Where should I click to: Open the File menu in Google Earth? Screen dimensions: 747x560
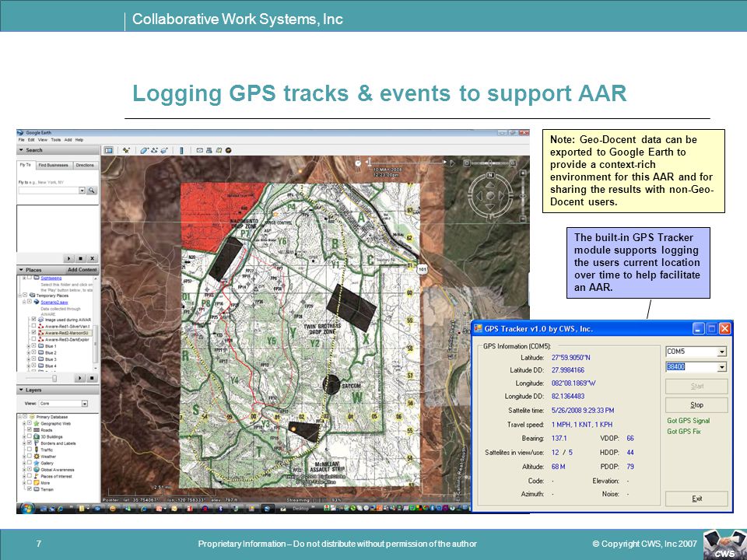(x=22, y=140)
